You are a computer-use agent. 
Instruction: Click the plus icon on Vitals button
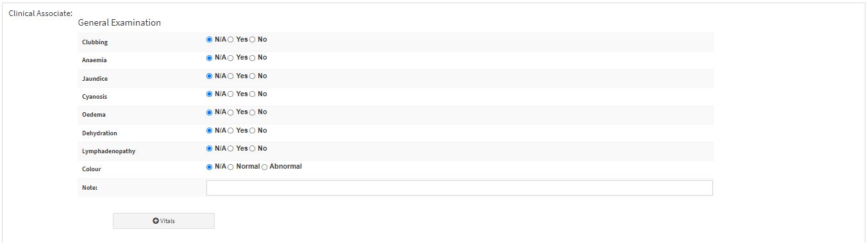156,221
